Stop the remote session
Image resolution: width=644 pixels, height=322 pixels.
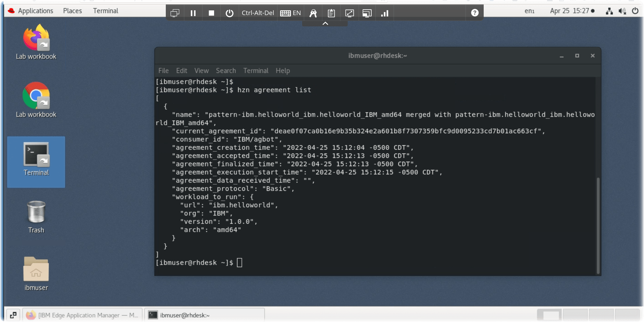pos(211,13)
